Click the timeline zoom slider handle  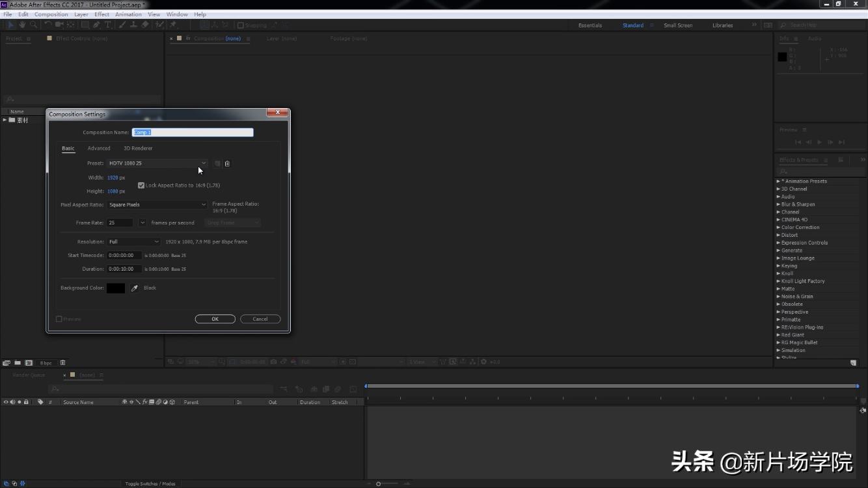378,483
